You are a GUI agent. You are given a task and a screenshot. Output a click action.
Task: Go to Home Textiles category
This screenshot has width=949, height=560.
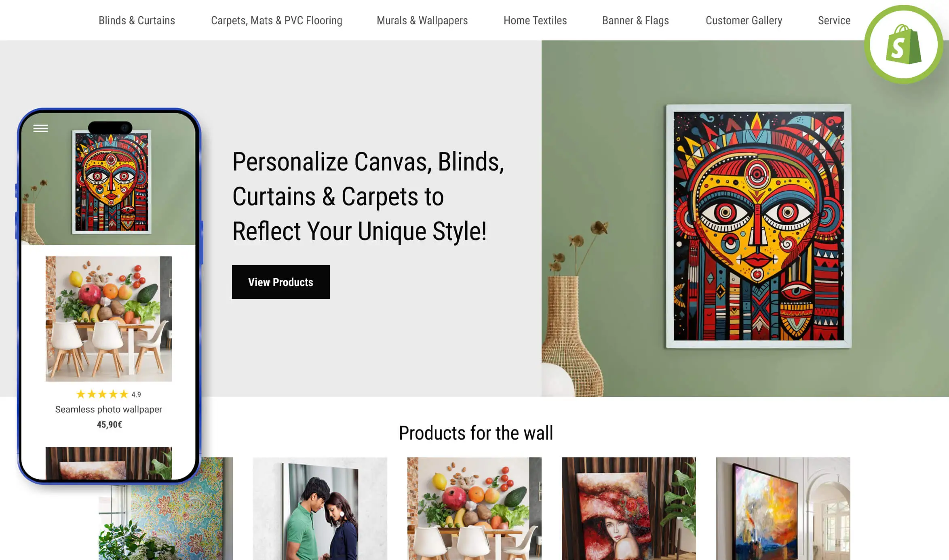coord(535,20)
